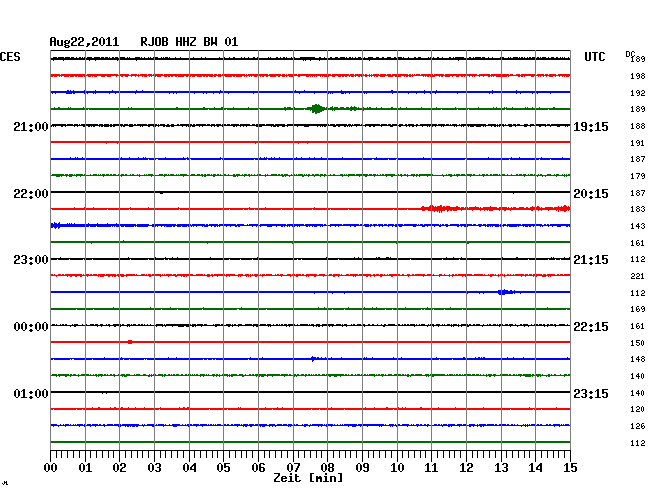Select the DC value 188
The image size is (650, 494).
click(638, 126)
